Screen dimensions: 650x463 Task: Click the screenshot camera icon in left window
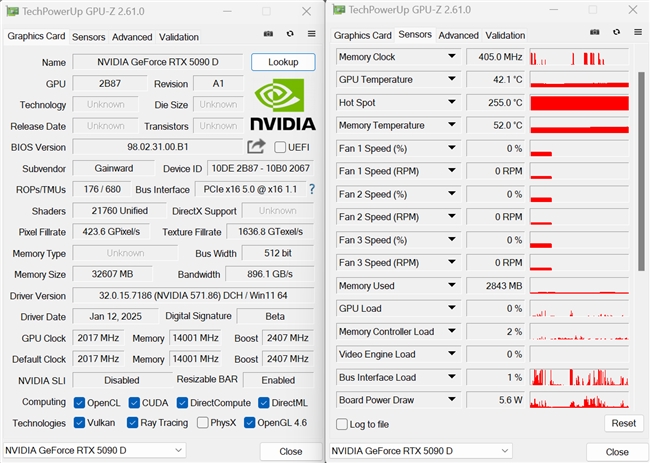point(268,36)
